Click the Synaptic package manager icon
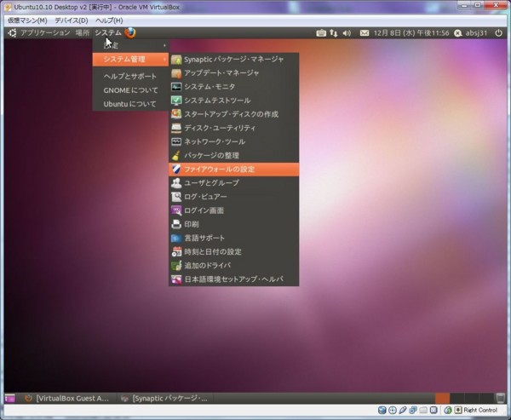 point(176,60)
